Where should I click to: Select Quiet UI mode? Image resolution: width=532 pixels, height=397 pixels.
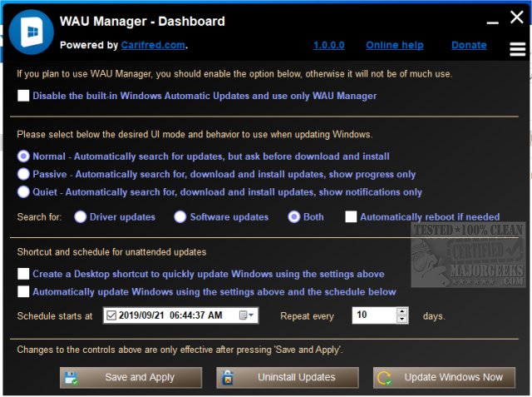click(24, 192)
